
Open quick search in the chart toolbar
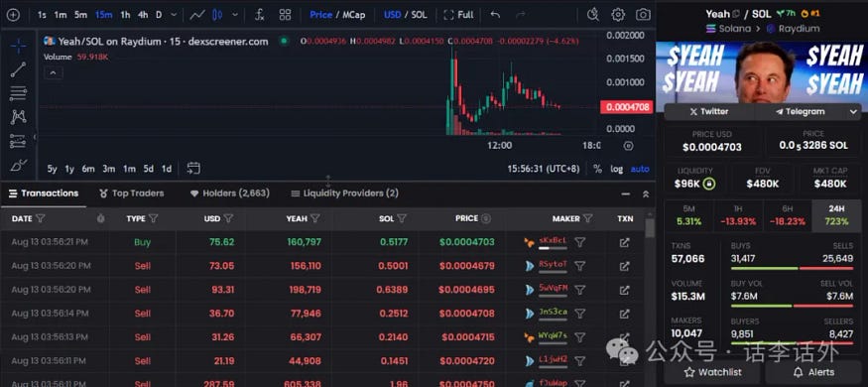pos(593,15)
